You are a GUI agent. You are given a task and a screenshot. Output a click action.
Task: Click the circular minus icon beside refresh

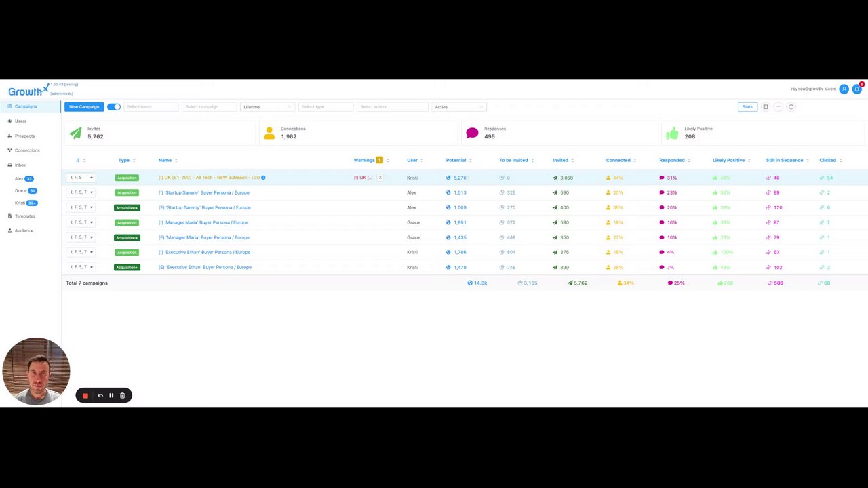pyautogui.click(x=778, y=107)
